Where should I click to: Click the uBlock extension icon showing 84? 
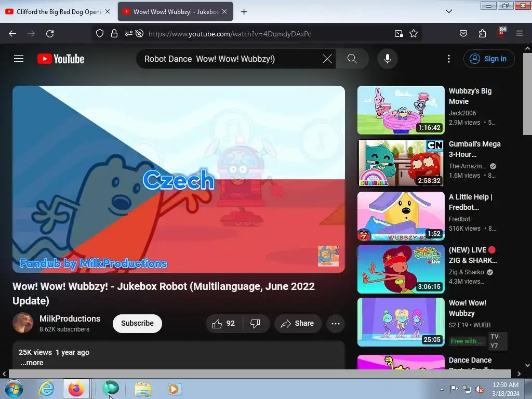(501, 33)
